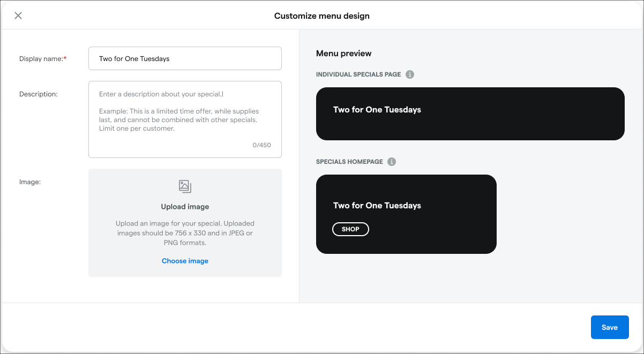Screen dimensions: 644x354
Task: Click the INDIVIDUAL SPECIALS PAGE label
Action: pyautogui.click(x=358, y=74)
